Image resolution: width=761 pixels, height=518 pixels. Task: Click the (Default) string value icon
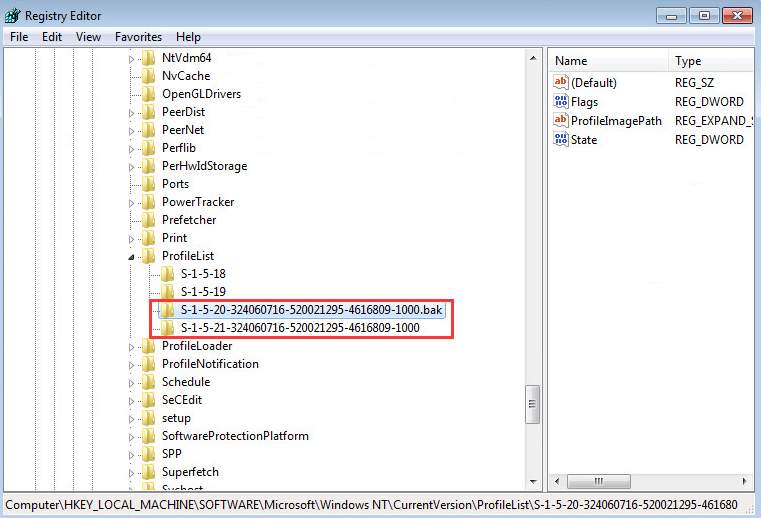pos(560,83)
